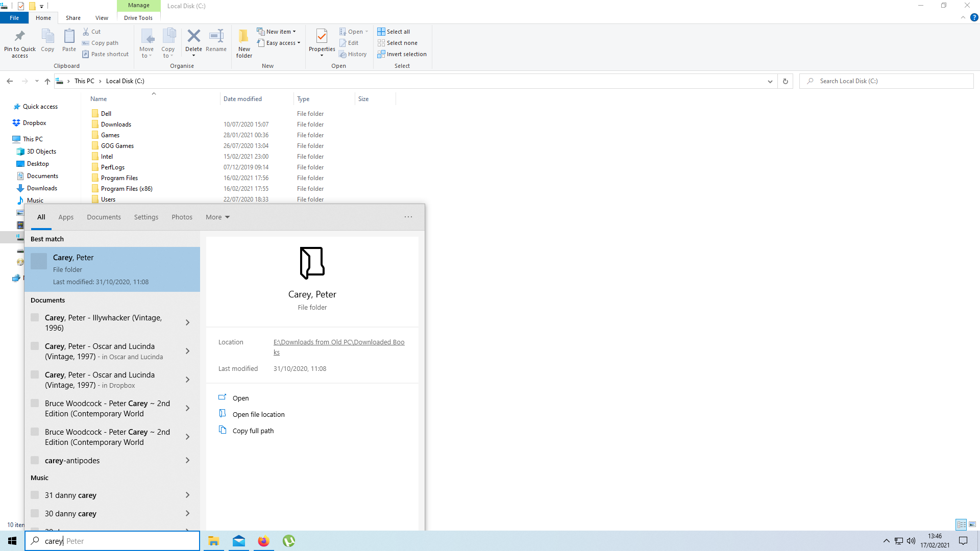Open the Recent locations dropdown arrow
Image resolution: width=980 pixels, height=551 pixels.
37,81
